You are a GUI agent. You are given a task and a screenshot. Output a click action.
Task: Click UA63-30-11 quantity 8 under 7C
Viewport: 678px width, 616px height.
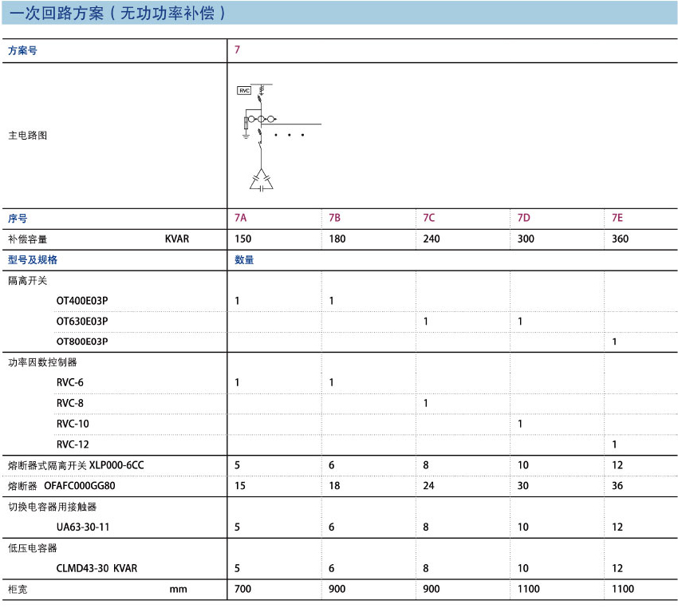(x=426, y=527)
